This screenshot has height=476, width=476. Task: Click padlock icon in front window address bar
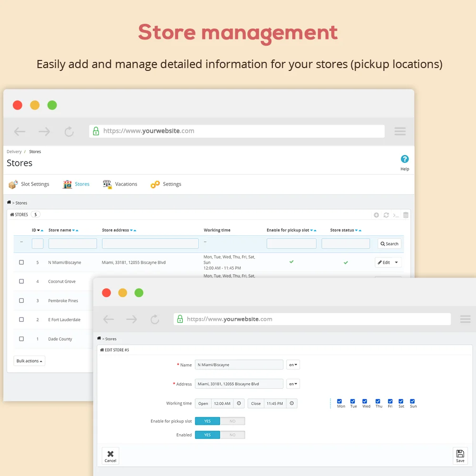click(x=180, y=319)
